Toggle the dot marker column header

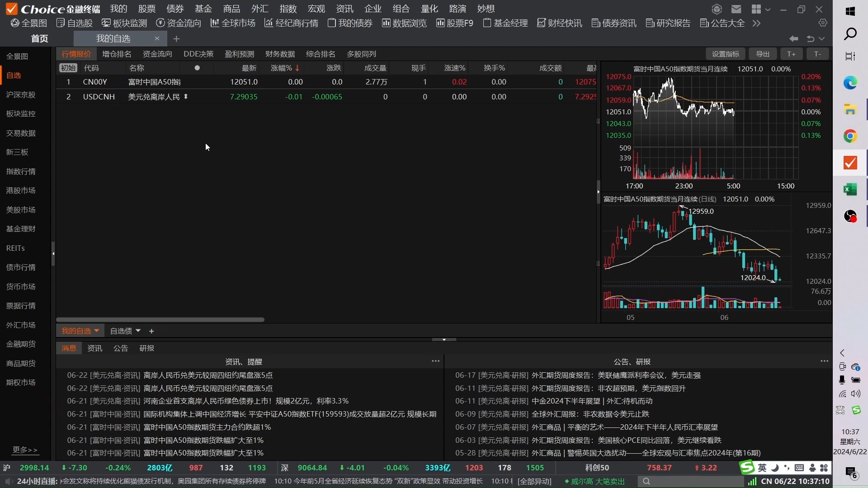tap(197, 68)
